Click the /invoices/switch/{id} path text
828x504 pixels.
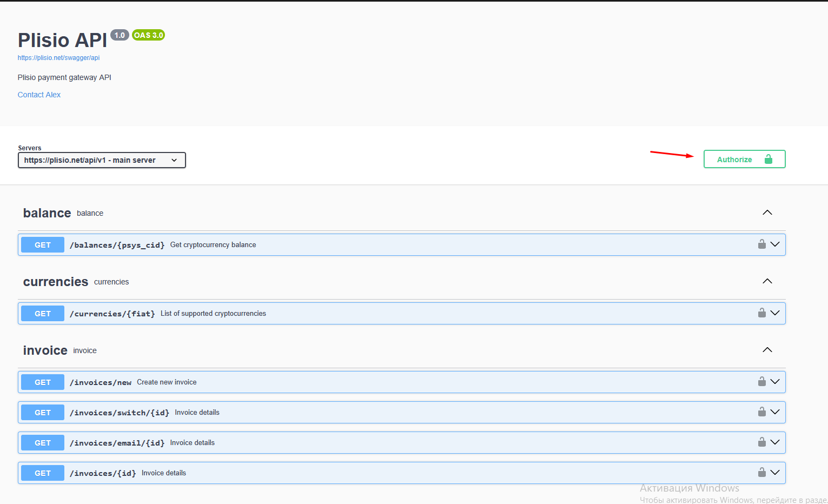point(120,413)
